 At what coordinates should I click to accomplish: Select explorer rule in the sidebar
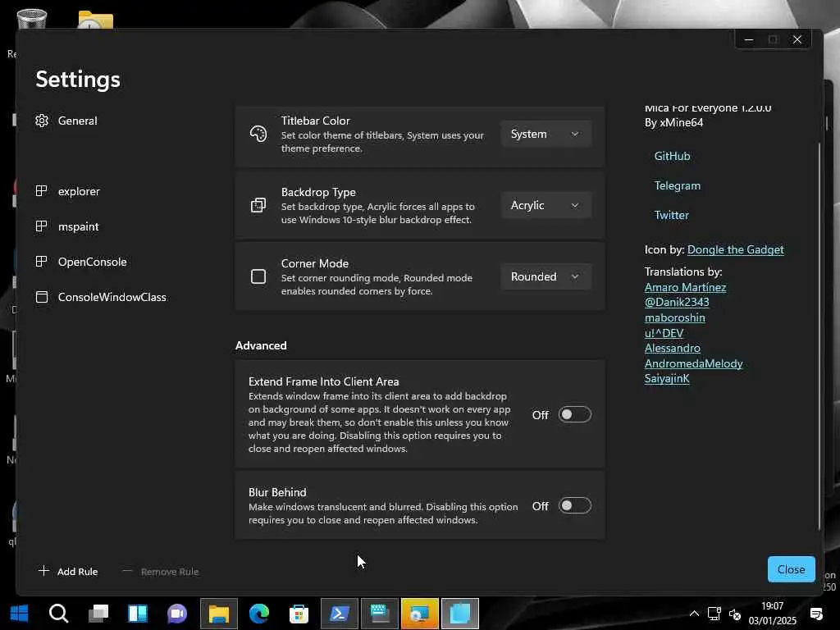click(79, 191)
